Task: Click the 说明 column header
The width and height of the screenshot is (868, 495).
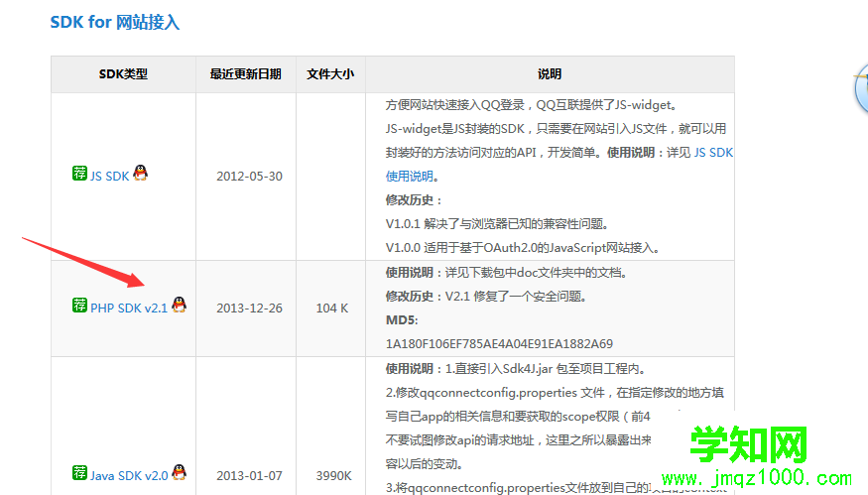Action: (550, 74)
